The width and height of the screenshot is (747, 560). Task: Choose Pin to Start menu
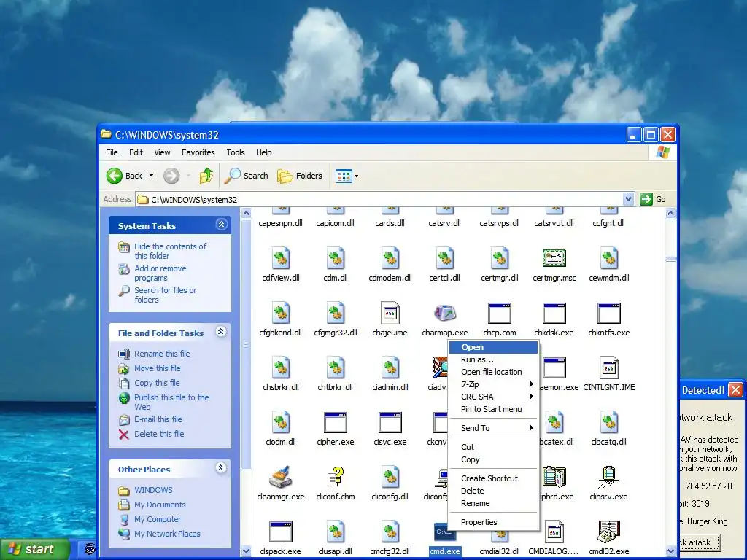click(x=492, y=409)
